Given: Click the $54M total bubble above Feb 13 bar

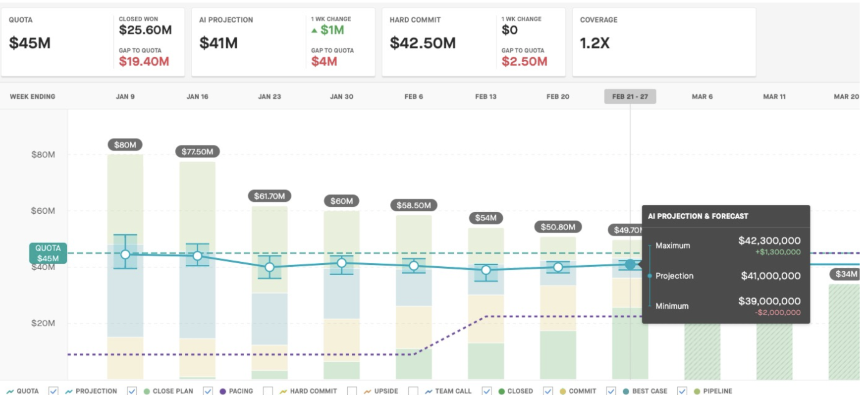Looking at the screenshot, I should point(485,218).
